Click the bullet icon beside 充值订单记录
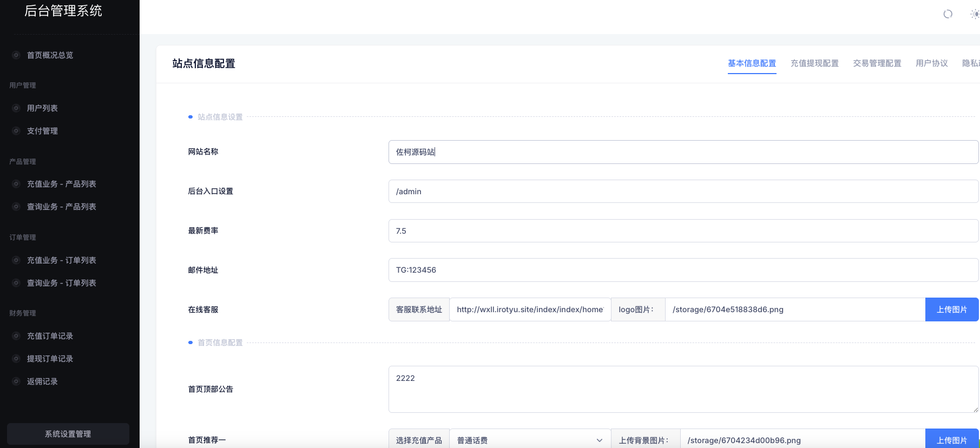This screenshot has width=980, height=448. pos(16,336)
